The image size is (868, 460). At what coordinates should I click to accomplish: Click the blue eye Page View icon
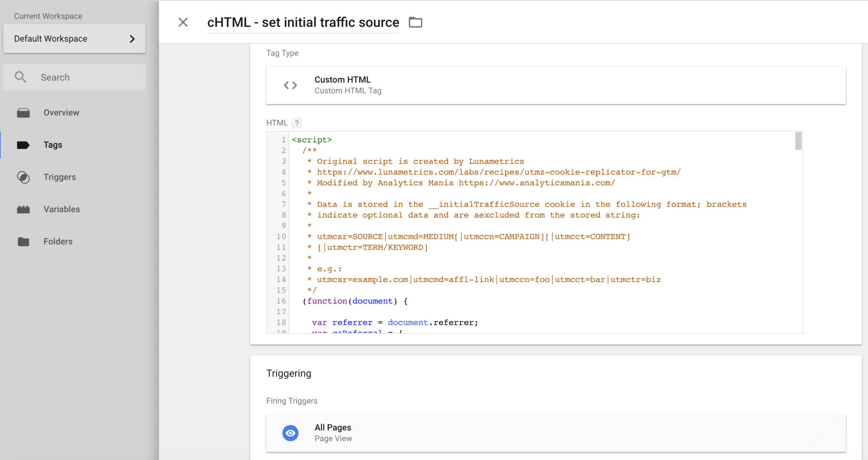tap(290, 433)
